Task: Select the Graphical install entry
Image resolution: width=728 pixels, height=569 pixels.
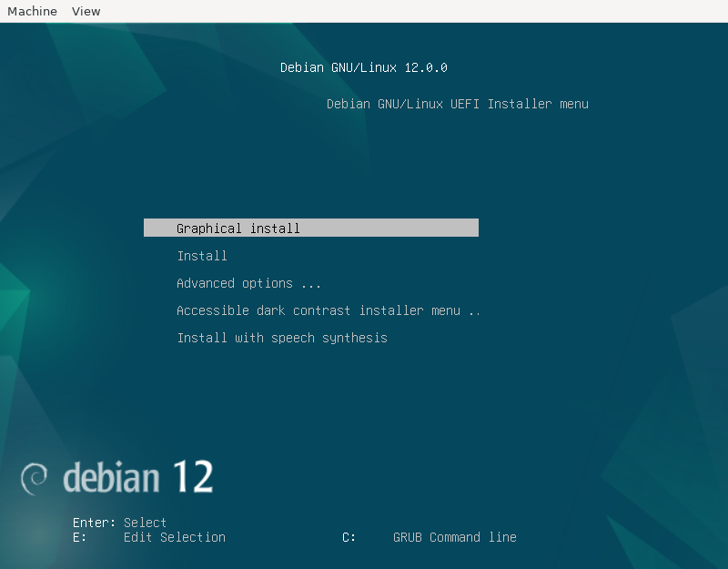Action: tap(311, 229)
